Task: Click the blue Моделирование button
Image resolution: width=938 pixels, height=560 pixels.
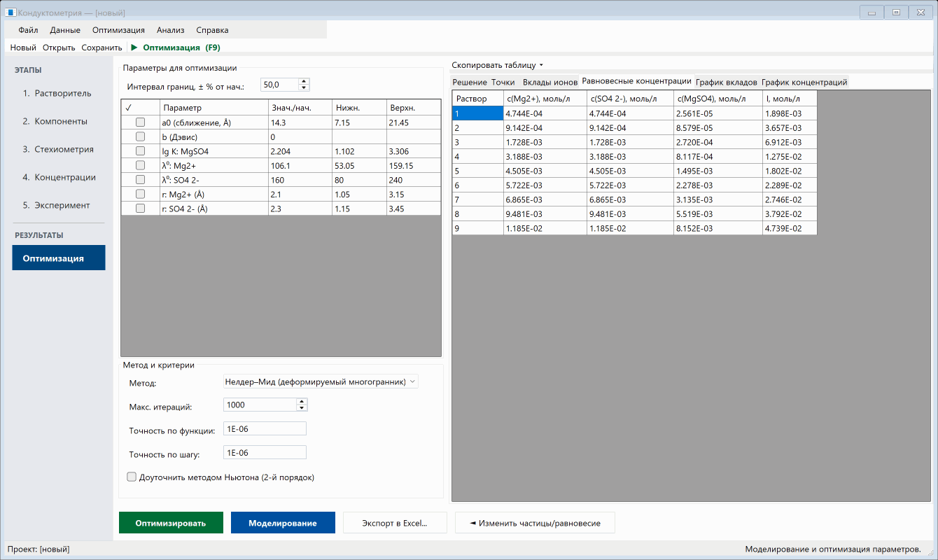Action: [283, 523]
